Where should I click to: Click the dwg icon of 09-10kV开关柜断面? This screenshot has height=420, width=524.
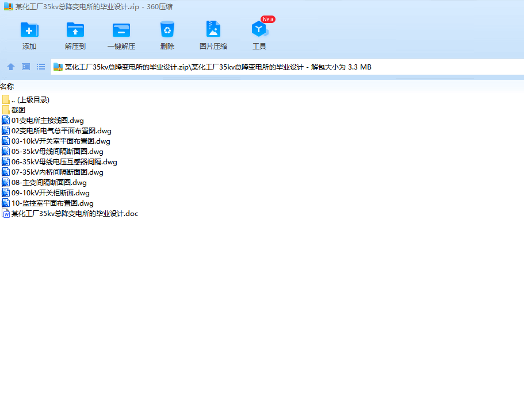pos(6,192)
